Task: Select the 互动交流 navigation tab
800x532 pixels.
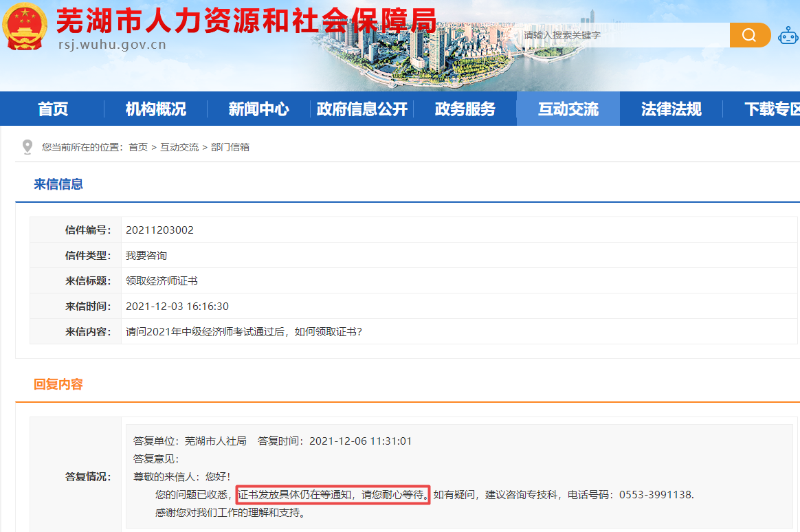Action: pyautogui.click(x=568, y=109)
